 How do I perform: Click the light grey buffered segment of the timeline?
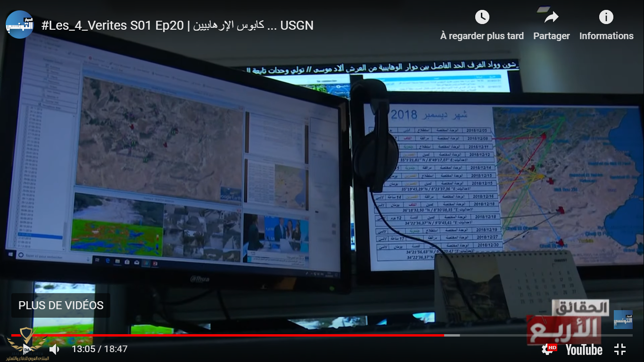pyautogui.click(x=452, y=335)
